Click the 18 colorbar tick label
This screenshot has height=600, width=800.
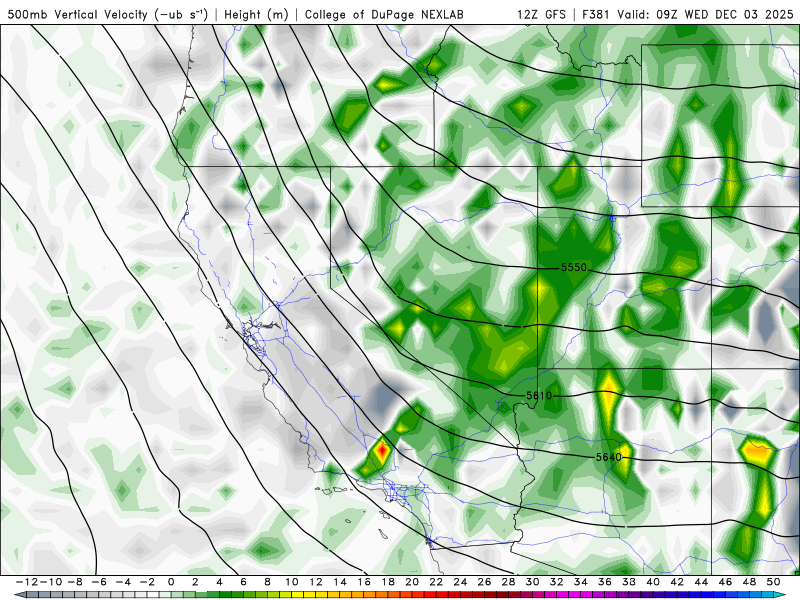click(388, 582)
